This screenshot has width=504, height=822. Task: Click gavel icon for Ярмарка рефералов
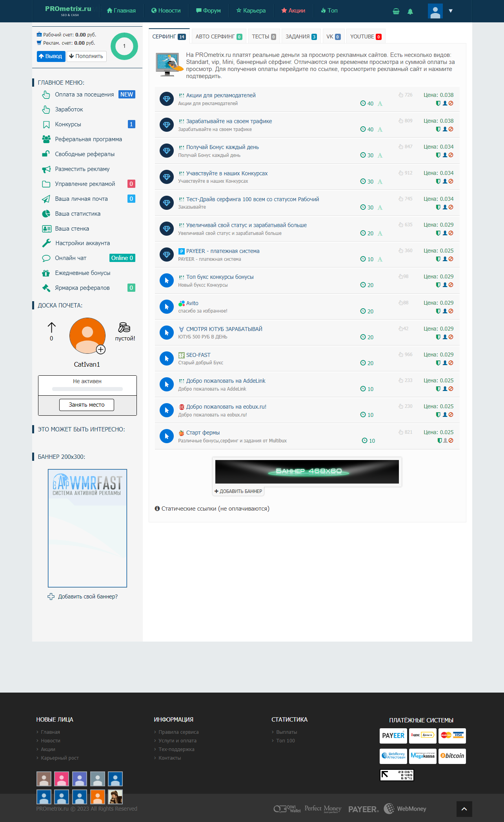click(x=46, y=288)
